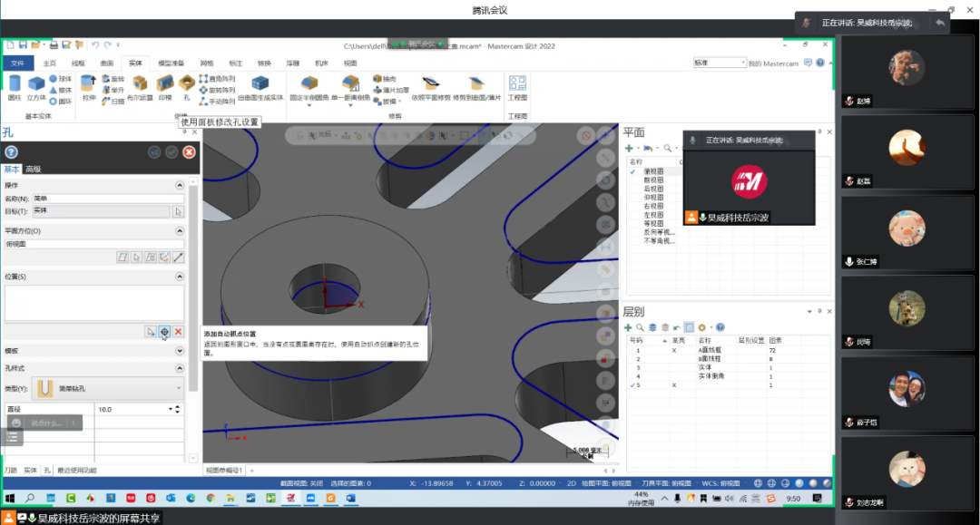Click the blue help icon in hole panel

click(11, 151)
